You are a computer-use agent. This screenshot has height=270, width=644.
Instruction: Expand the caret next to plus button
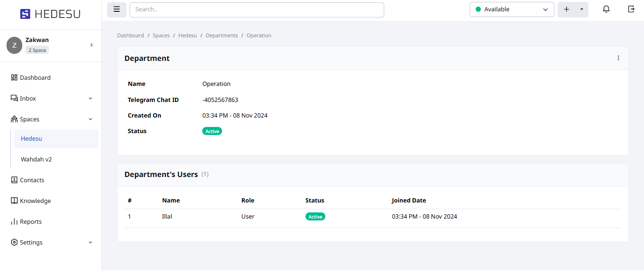pos(582,9)
